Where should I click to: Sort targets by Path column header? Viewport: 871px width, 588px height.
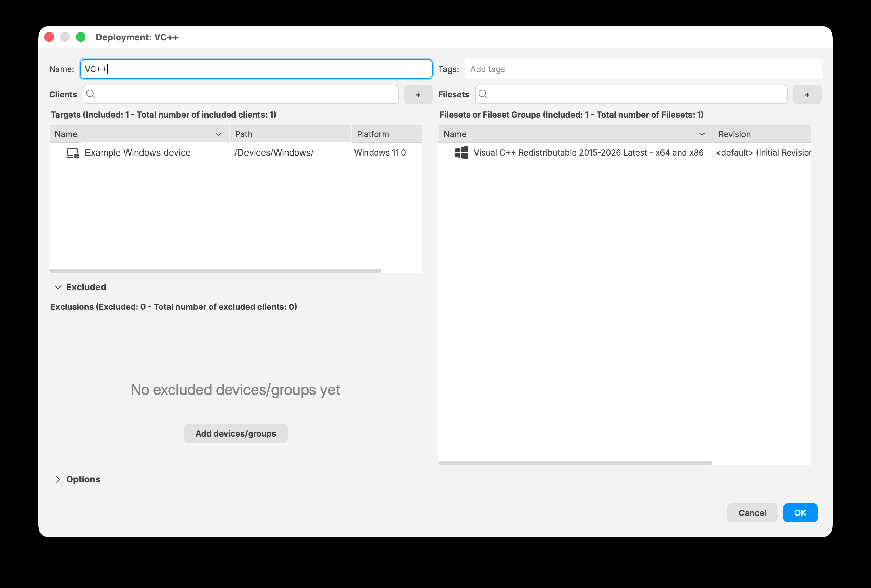[x=291, y=134]
